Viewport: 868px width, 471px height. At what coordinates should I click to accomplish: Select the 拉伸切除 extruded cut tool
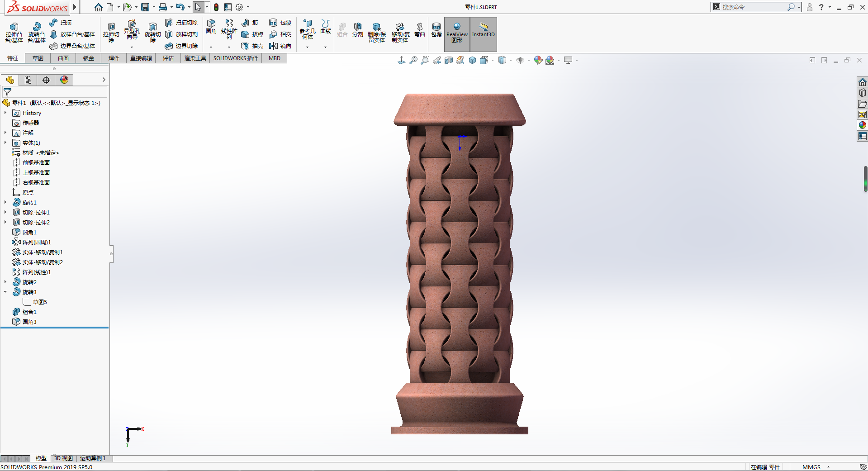tap(111, 33)
